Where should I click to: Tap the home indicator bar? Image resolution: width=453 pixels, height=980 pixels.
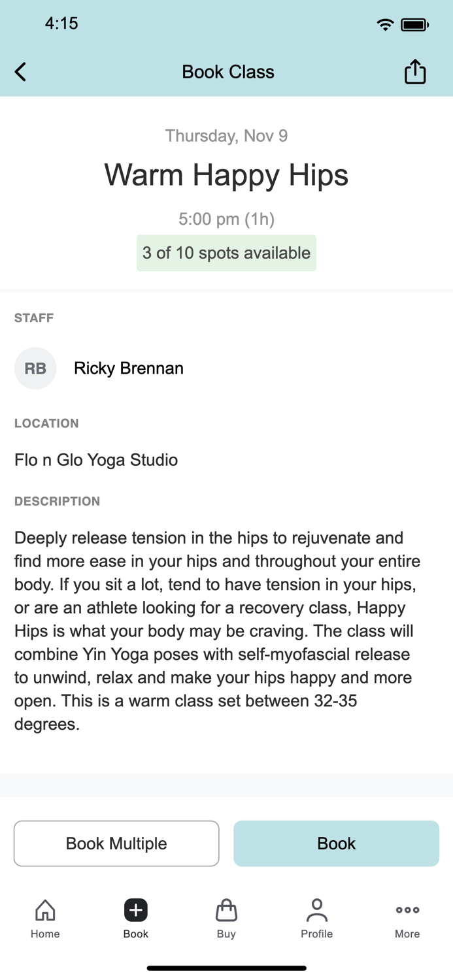226,968
